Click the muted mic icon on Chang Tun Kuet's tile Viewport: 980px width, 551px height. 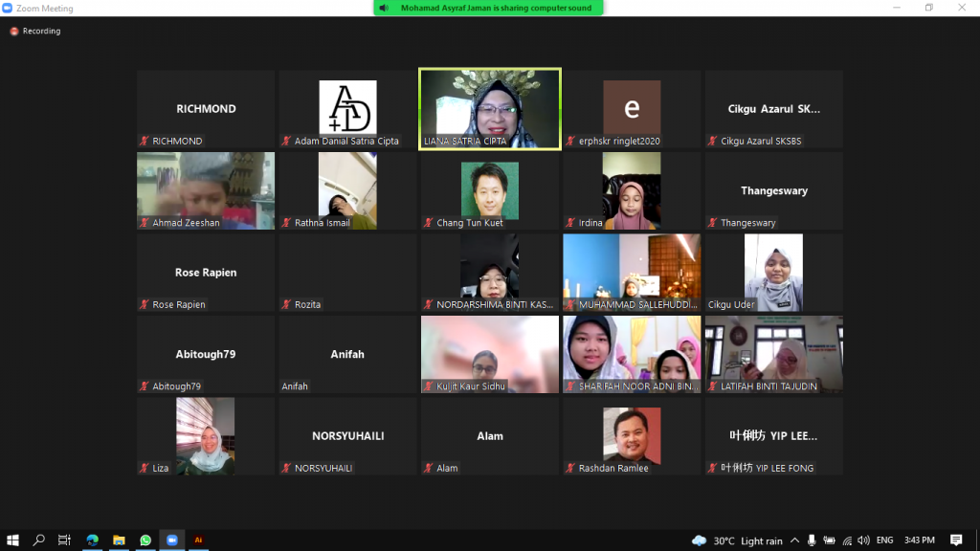pyautogui.click(x=428, y=222)
